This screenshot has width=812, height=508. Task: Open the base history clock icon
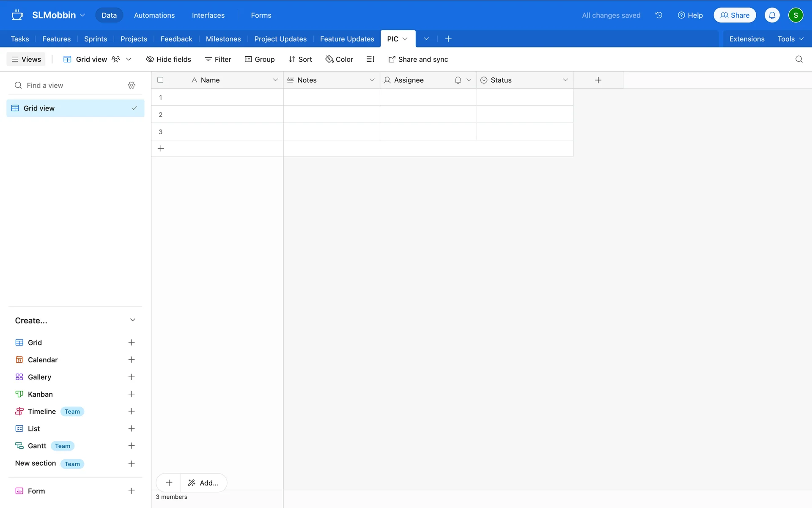[658, 15]
